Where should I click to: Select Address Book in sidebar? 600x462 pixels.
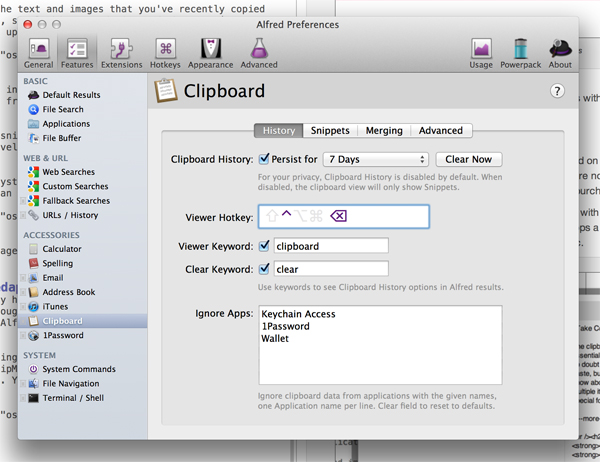click(62, 292)
